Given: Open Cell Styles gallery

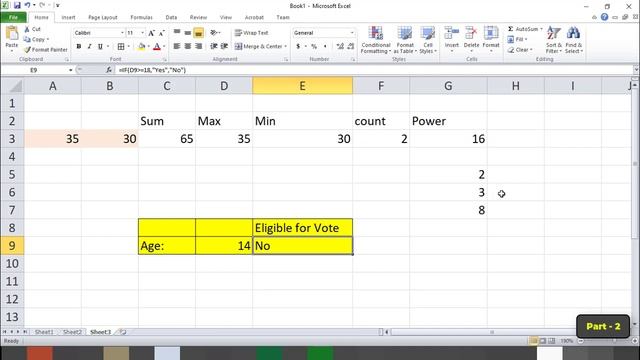Looking at the screenshot, I should 428,40.
